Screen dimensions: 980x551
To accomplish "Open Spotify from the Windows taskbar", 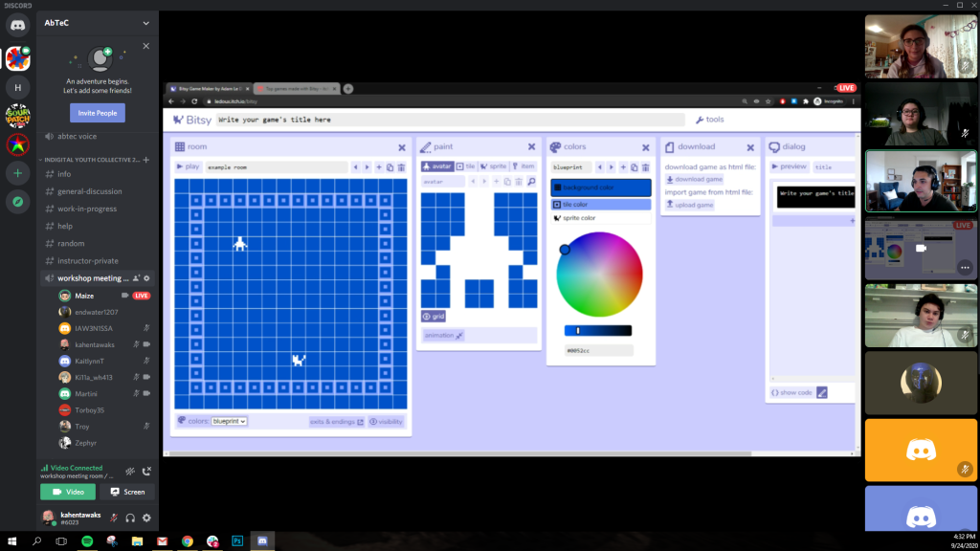I will coord(87,541).
